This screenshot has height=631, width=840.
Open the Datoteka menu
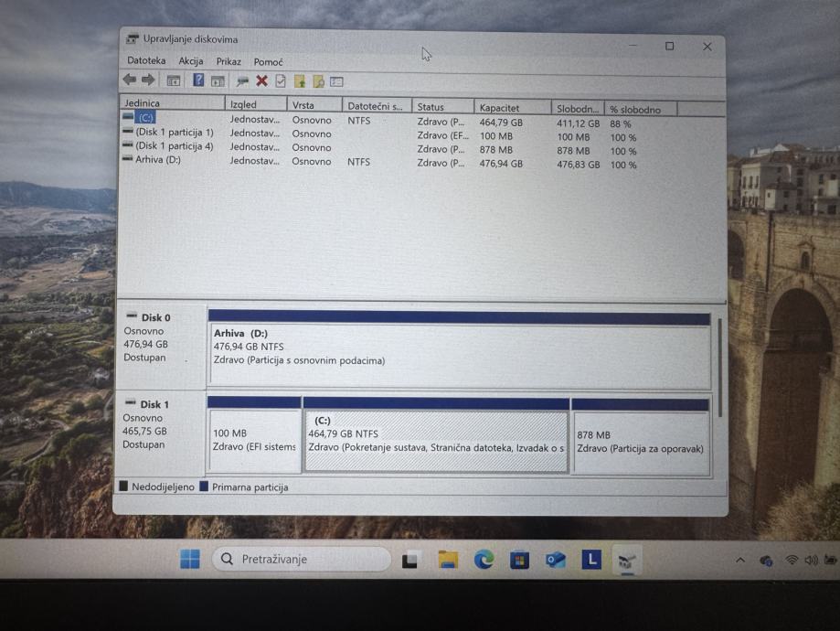[146, 60]
